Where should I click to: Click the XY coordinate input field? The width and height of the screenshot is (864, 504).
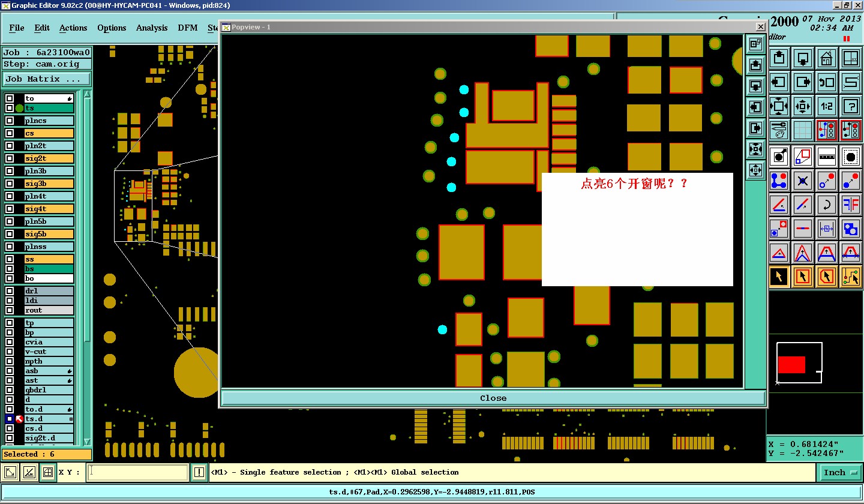138,473
